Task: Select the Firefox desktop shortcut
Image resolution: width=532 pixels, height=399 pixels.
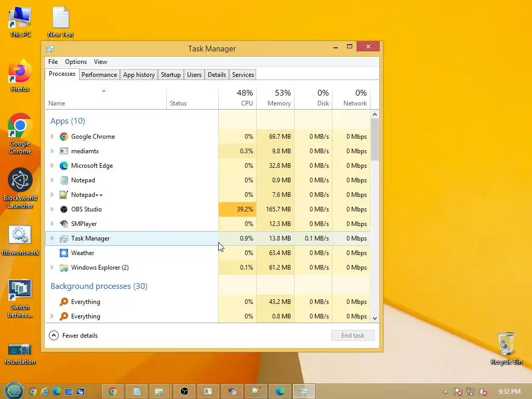Action: point(20,76)
